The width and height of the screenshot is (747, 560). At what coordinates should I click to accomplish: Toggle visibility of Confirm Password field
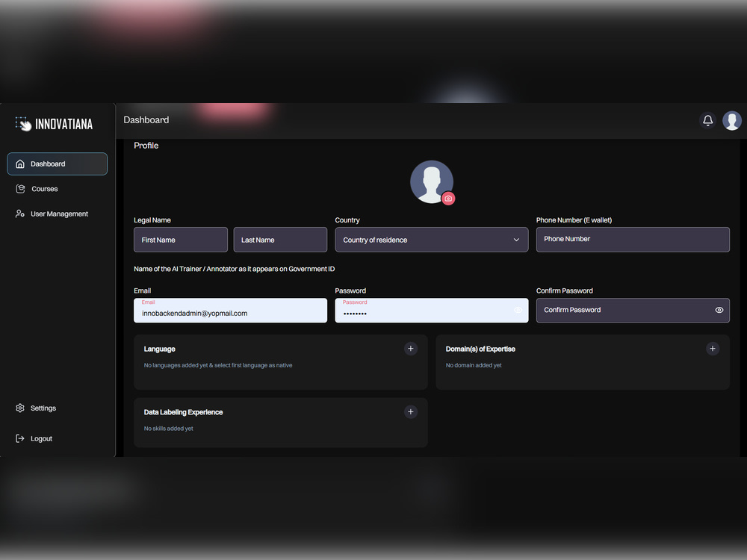(x=719, y=310)
